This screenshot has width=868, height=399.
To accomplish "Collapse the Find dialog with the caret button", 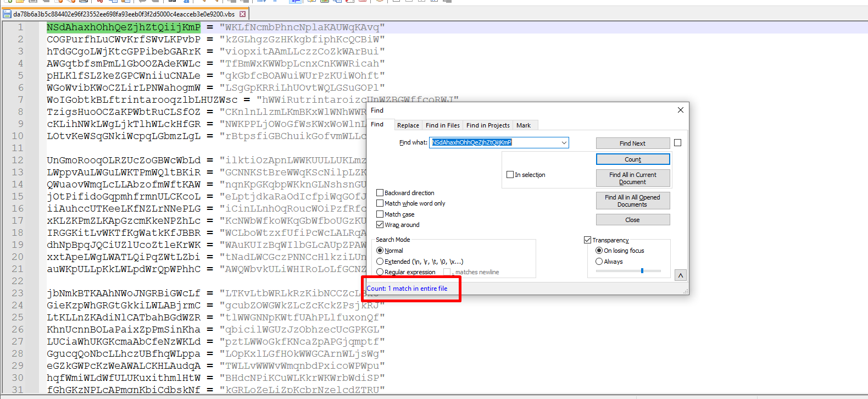I will [x=680, y=275].
